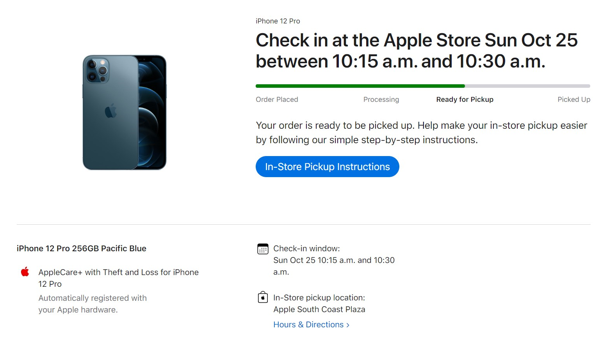This screenshot has width=616, height=364.
Task: Click the iPhone 12 Pro 256GB Pacific Blue heading
Action: pyautogui.click(x=81, y=249)
